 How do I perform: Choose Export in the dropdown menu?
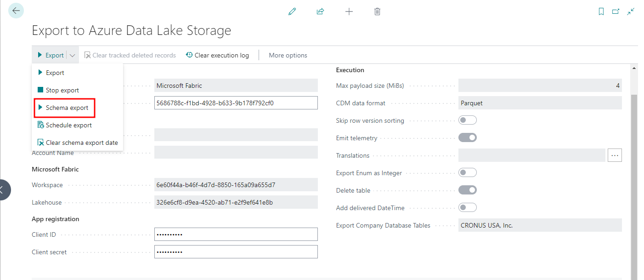point(77,73)
